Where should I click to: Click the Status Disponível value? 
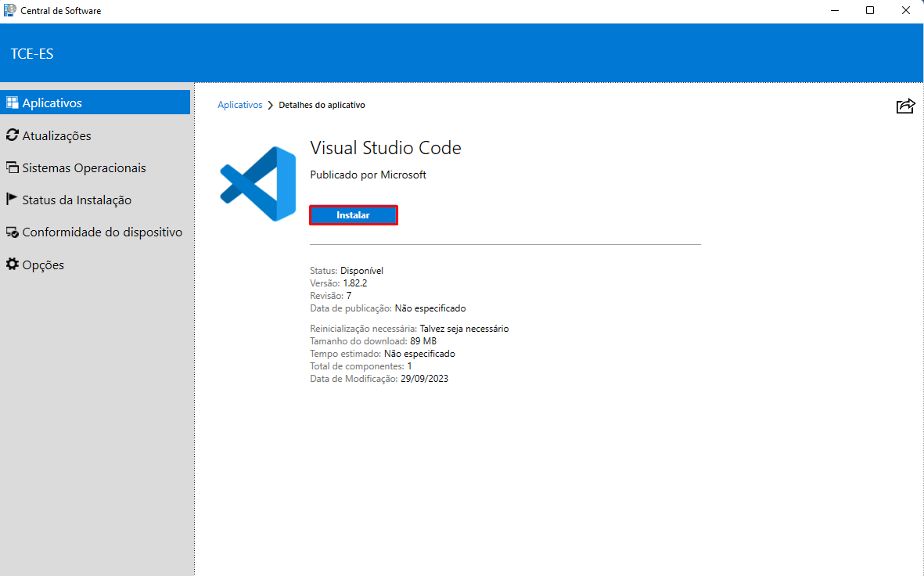(x=361, y=271)
